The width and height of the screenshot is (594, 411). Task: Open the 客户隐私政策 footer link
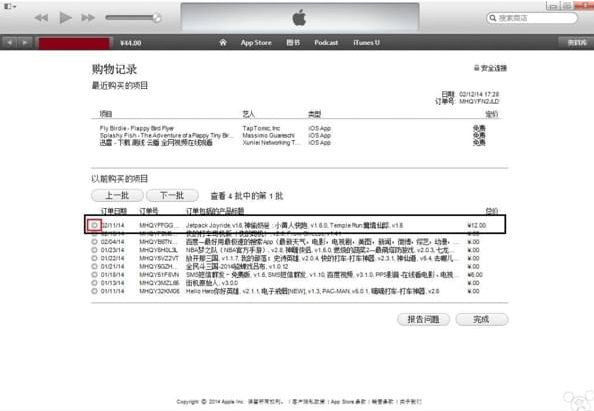click(308, 402)
